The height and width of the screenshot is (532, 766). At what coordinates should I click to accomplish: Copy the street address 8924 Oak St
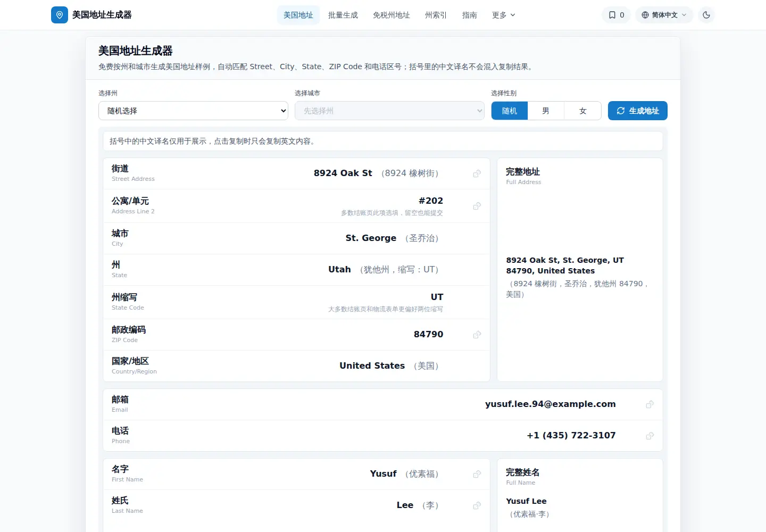pos(477,173)
